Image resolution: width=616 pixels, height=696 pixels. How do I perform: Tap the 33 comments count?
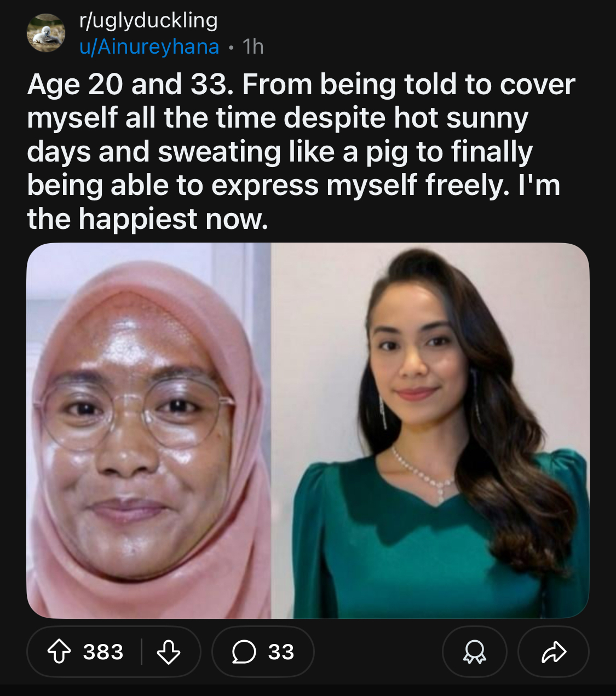point(281,652)
